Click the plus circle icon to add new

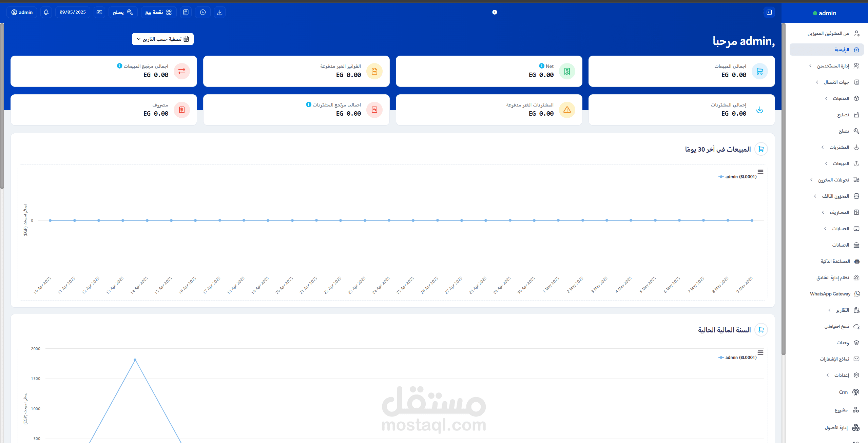click(202, 12)
